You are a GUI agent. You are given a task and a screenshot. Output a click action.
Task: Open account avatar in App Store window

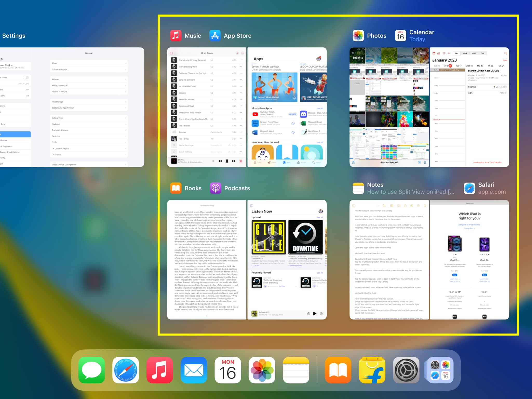tap(319, 58)
